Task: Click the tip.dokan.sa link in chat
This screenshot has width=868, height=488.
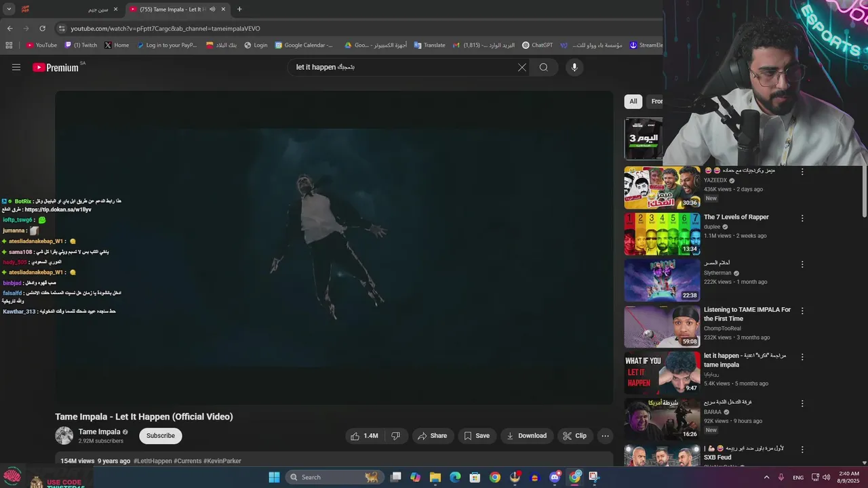Action: (x=58, y=210)
